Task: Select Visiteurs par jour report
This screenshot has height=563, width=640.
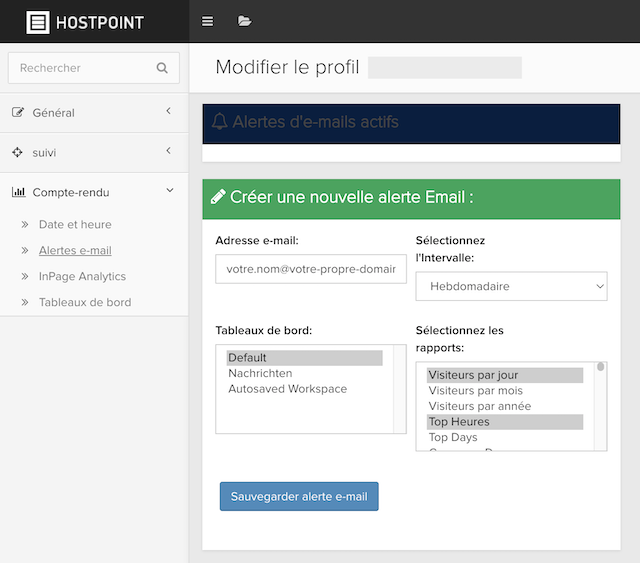Action: [505, 375]
